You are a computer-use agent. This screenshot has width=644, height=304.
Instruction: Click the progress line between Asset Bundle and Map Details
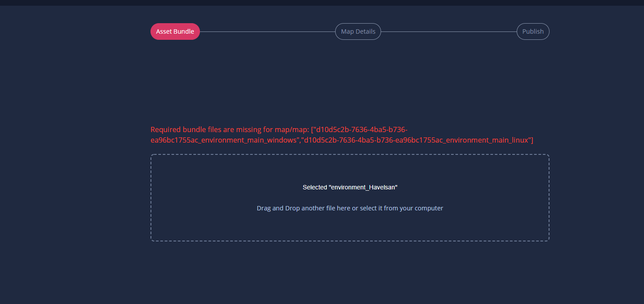coord(267,31)
